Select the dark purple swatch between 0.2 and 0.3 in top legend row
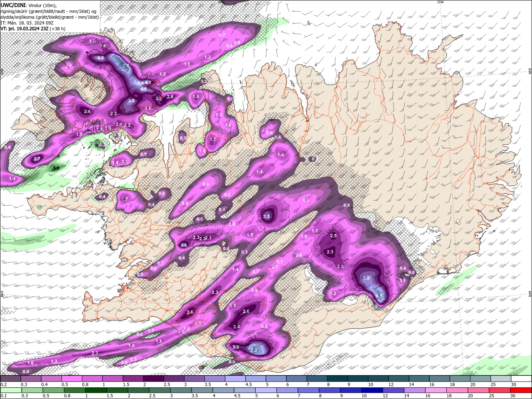This screenshot has width=532, height=399. click(10, 379)
